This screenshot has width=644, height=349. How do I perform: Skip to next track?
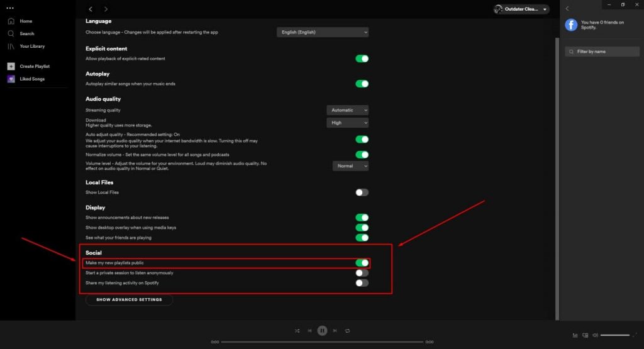coord(335,331)
